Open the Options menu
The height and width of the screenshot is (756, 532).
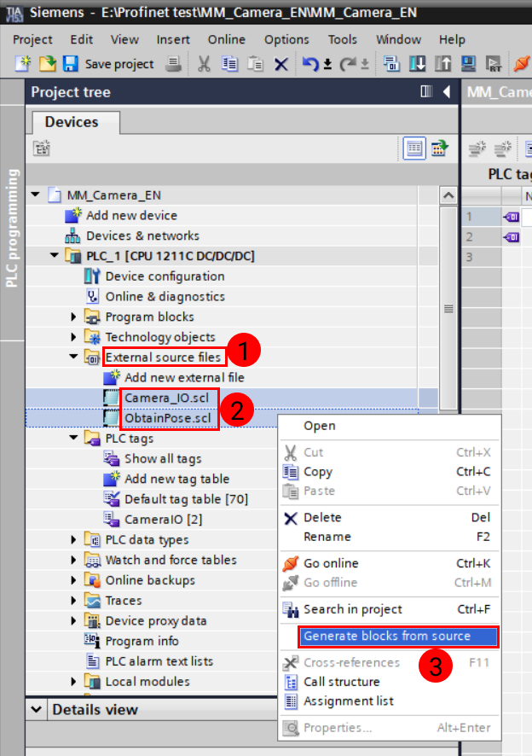pos(286,39)
